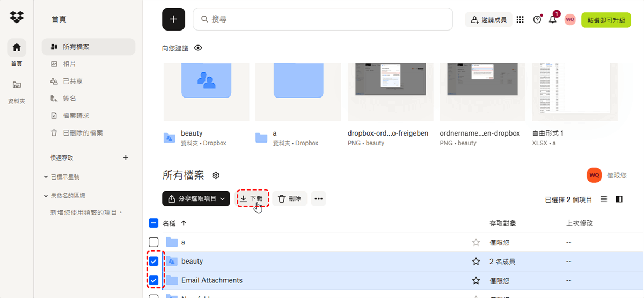Open the Email Attachments folder
The image size is (644, 298).
[x=212, y=280]
